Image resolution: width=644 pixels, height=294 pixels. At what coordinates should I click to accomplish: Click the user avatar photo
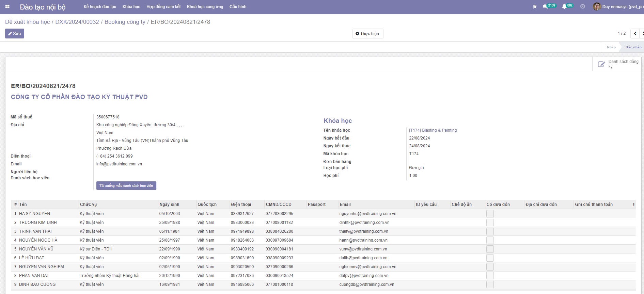597,6
